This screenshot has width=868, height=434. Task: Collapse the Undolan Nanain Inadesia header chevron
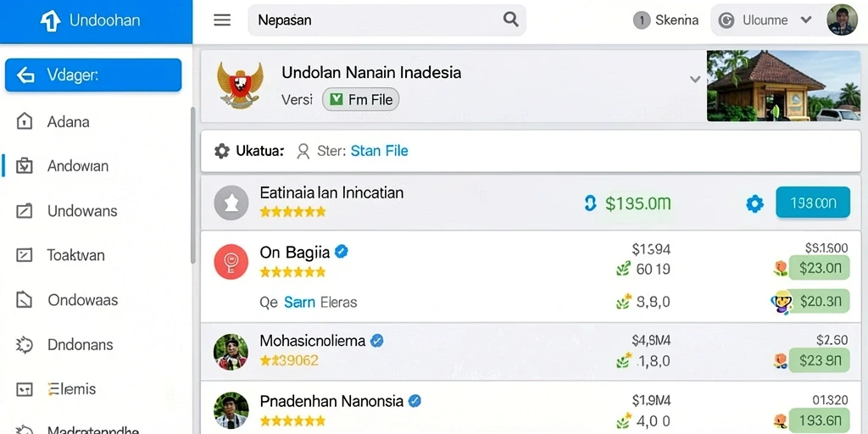click(695, 80)
